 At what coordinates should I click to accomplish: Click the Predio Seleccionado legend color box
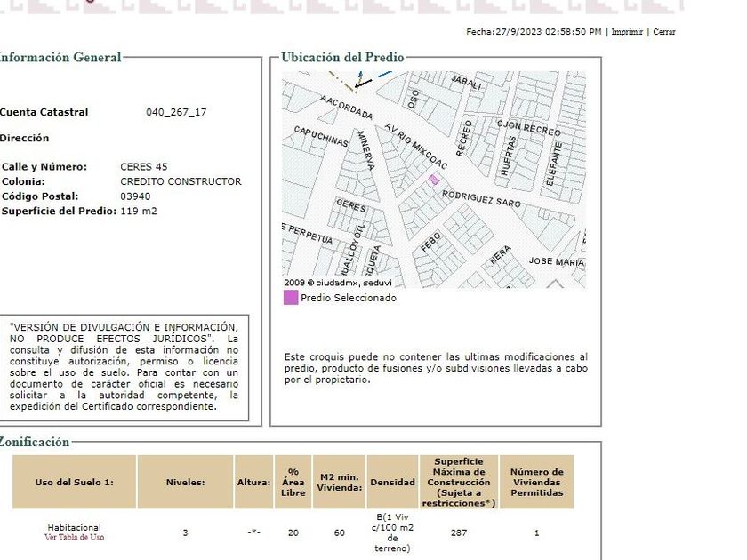click(290, 298)
